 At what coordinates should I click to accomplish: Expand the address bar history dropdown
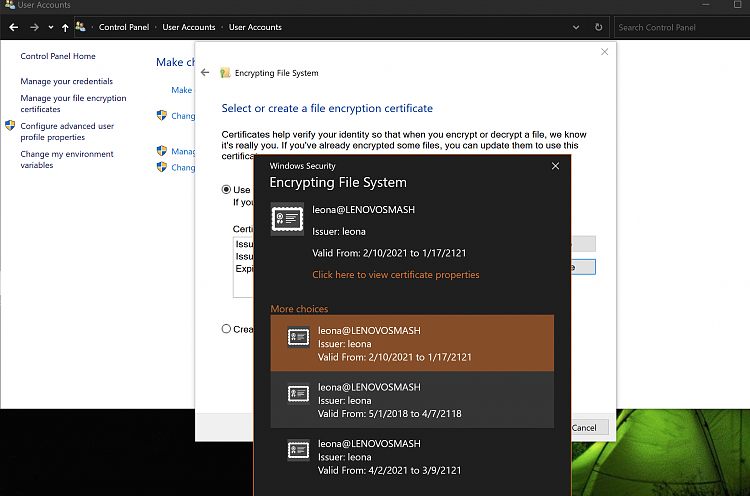click(x=576, y=27)
